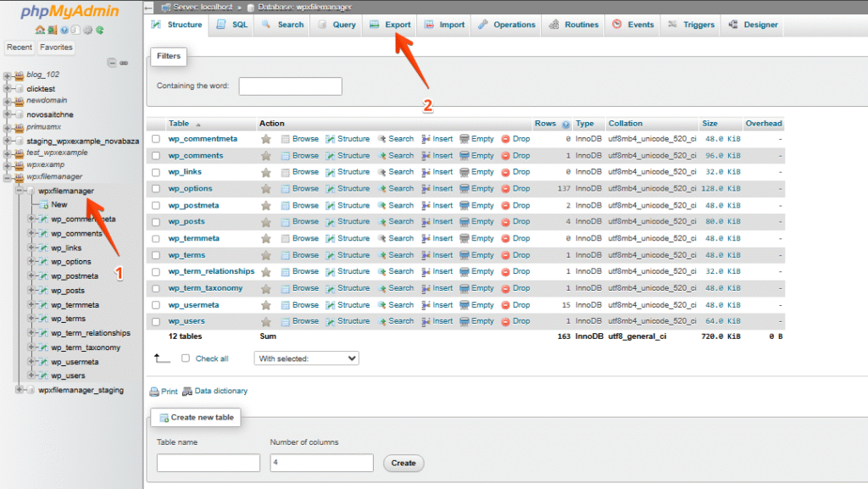This screenshot has height=489, width=868.
Task: Click the New table icon in tree
Action: pos(44,205)
